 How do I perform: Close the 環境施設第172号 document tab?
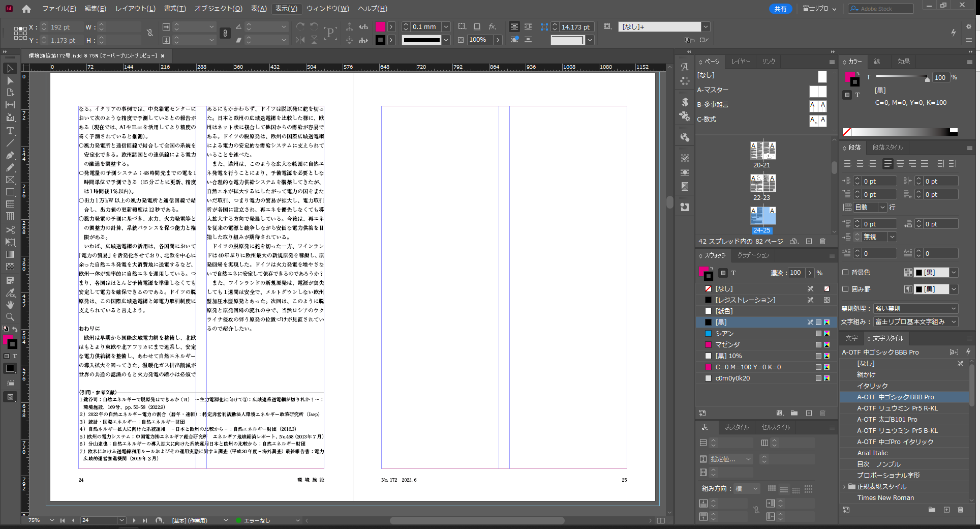[x=163, y=56]
